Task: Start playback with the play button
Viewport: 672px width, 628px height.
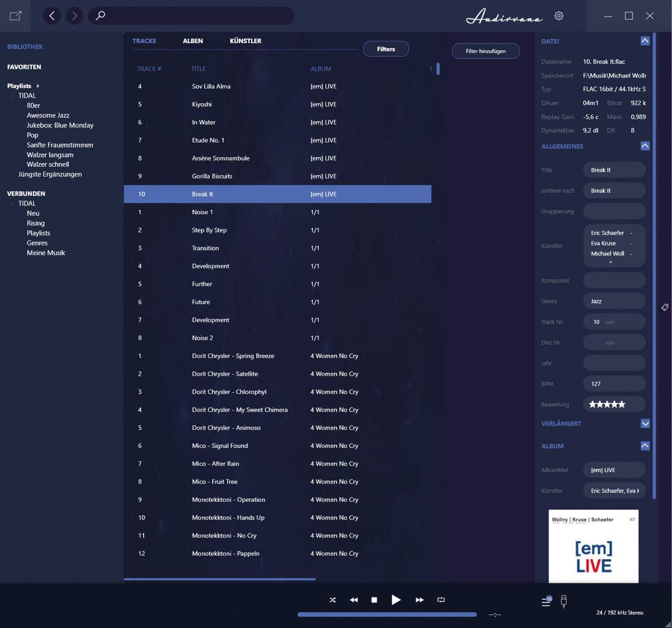Action: click(x=396, y=600)
